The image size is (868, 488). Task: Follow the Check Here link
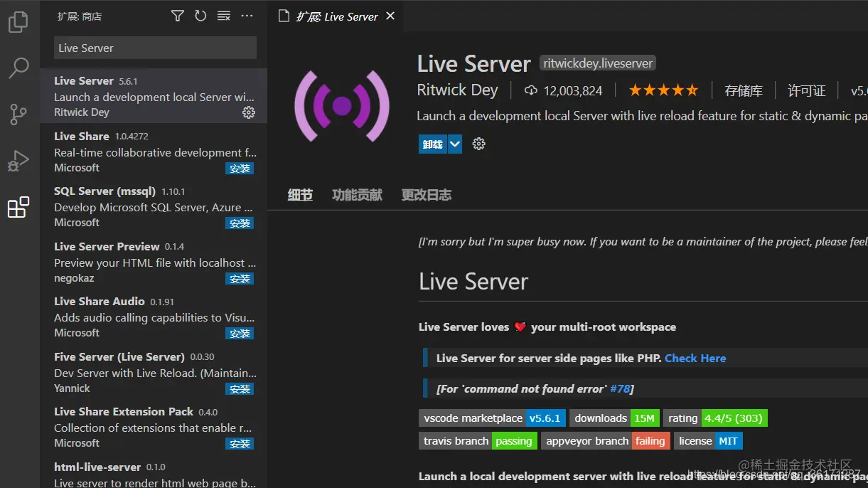tap(695, 358)
